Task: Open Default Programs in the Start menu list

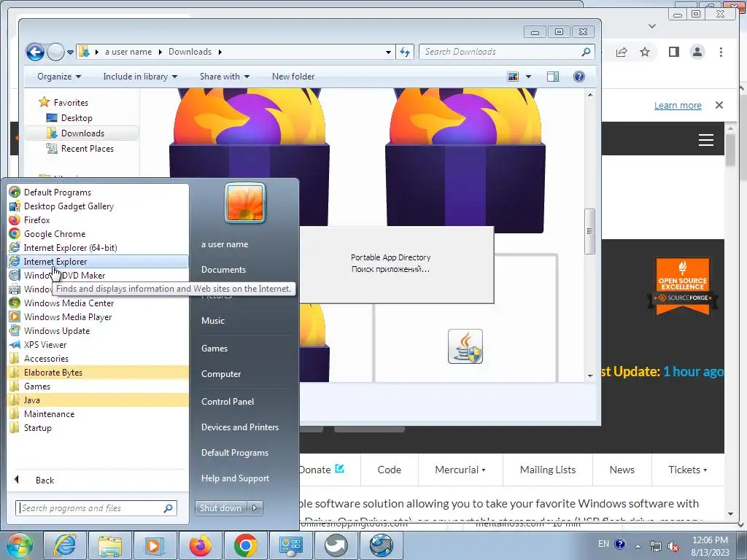Action: point(98,192)
